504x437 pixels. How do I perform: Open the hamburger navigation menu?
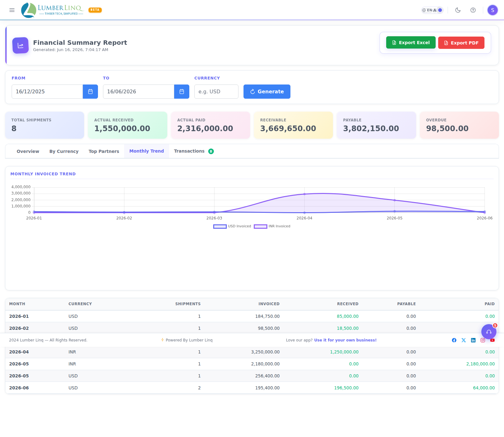click(12, 10)
